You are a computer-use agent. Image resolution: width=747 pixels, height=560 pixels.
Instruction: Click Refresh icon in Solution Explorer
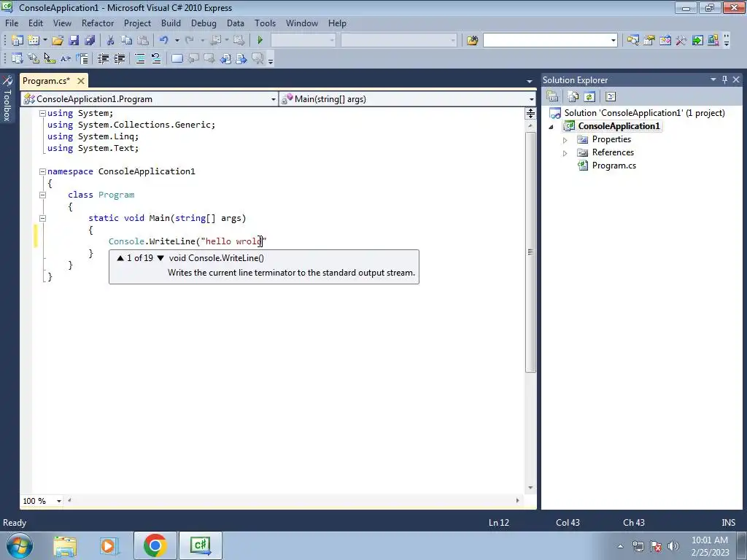[x=589, y=97]
